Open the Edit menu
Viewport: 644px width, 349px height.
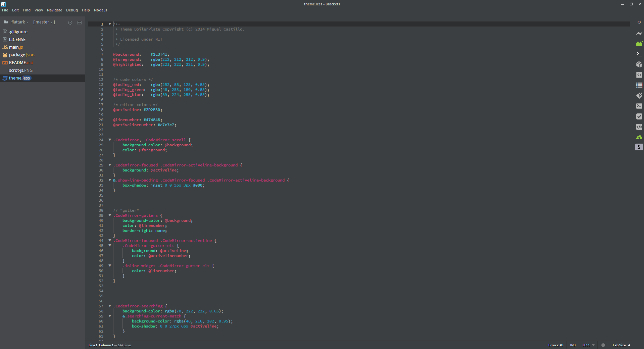[15, 10]
